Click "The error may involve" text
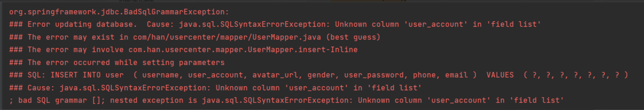The width and height of the screenshot is (644, 110). tap(76, 50)
